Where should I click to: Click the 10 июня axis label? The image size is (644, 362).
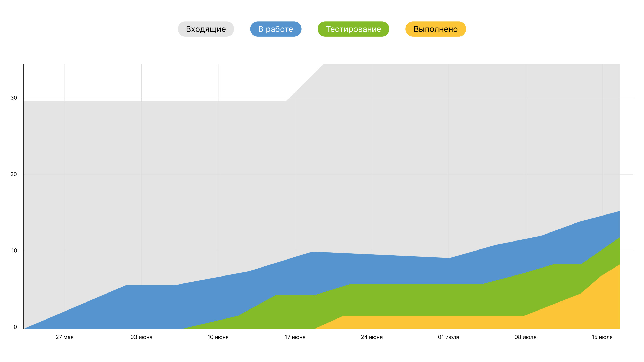click(x=218, y=337)
